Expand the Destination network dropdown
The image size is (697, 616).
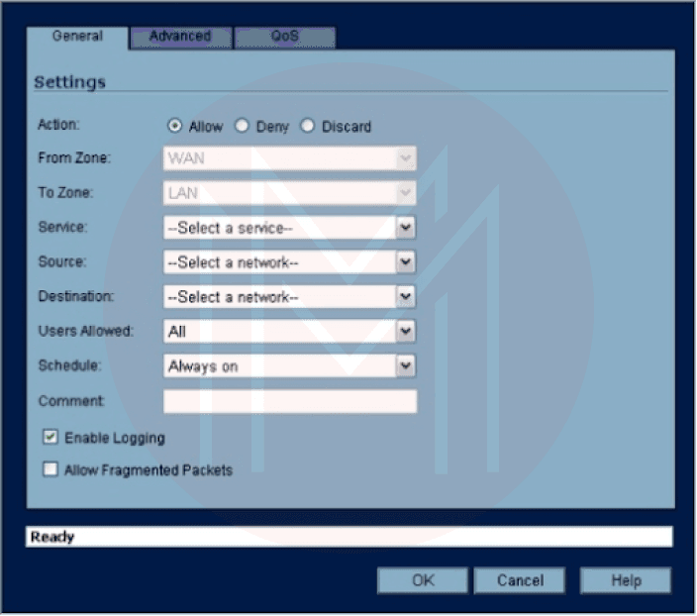click(405, 296)
